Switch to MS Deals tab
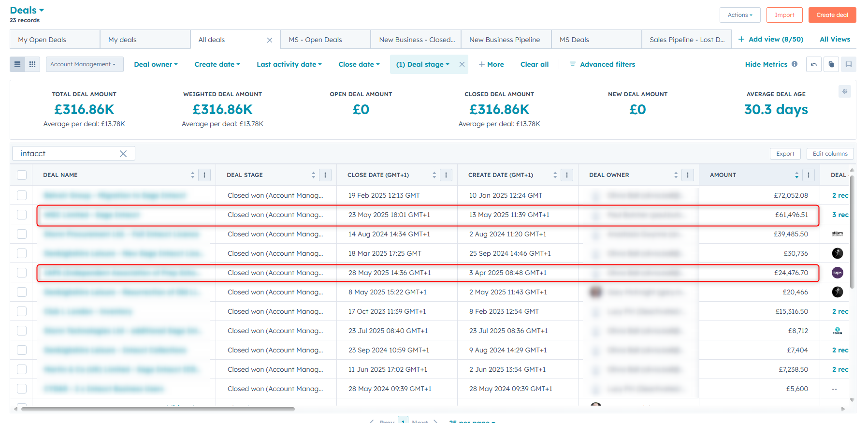The height and width of the screenshot is (423, 868). coord(596,40)
